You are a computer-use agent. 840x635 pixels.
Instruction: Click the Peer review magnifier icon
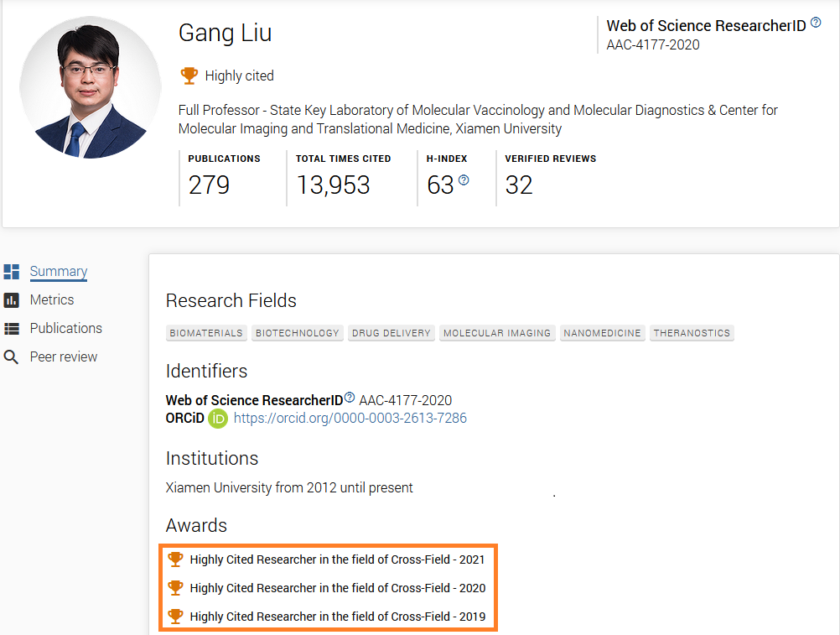click(x=12, y=357)
